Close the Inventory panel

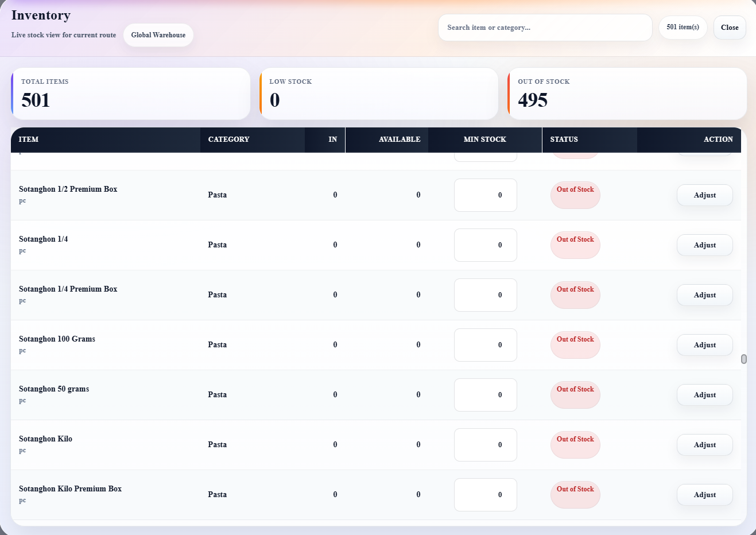tap(730, 28)
